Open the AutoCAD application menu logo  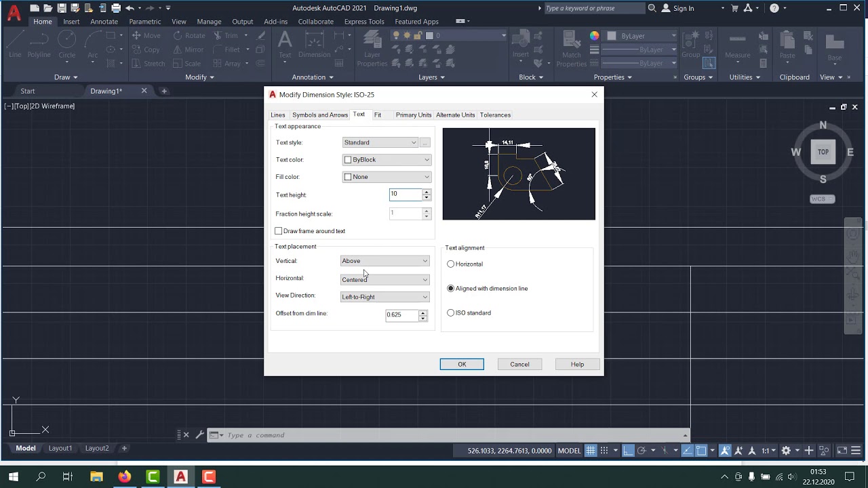pos(14,12)
